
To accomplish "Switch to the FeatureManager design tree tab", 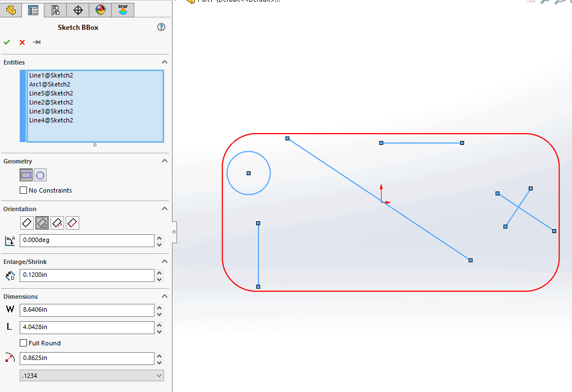I will point(11,10).
